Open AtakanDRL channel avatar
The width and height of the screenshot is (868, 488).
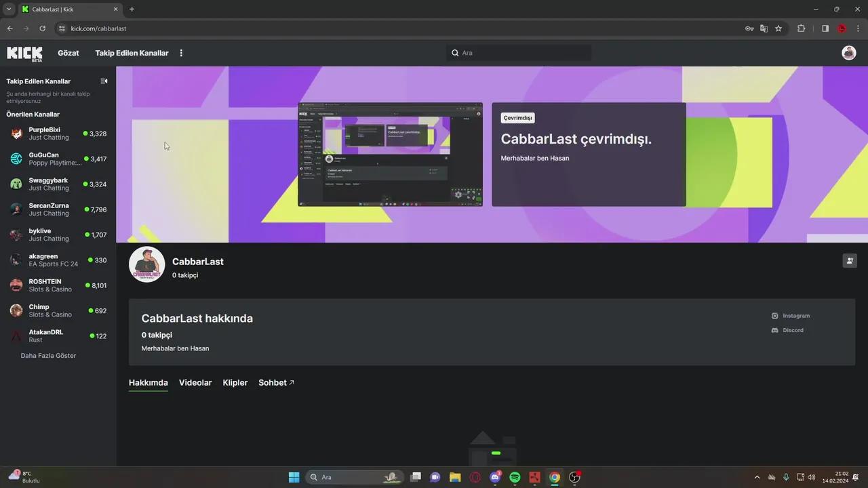[x=16, y=336]
